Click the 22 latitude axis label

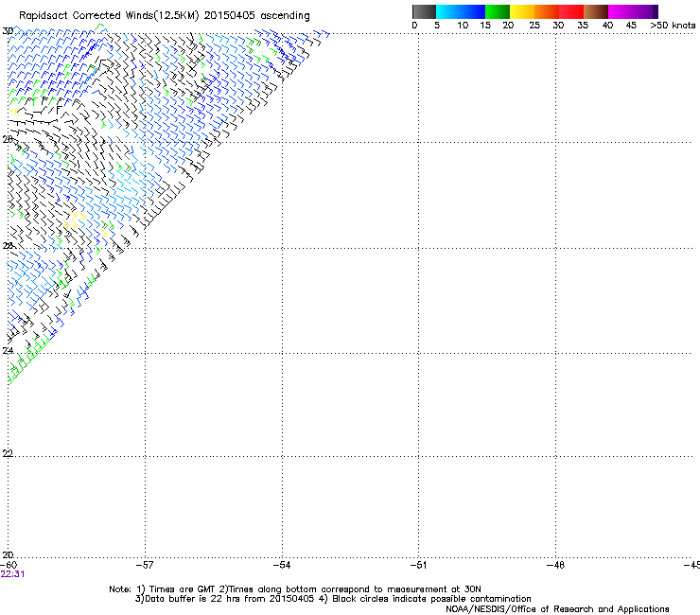(8, 453)
